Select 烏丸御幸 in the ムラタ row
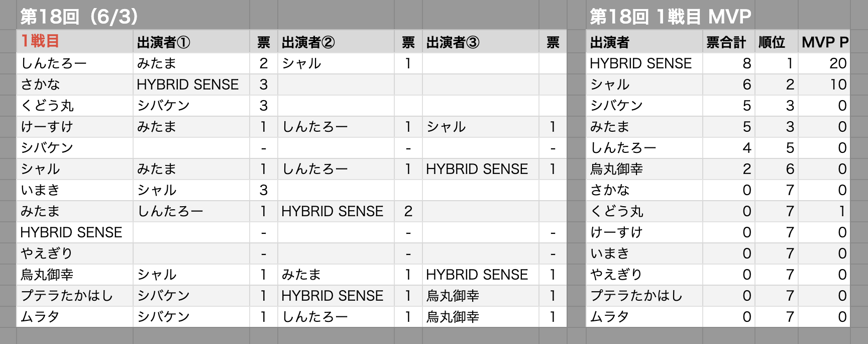868x344 pixels. pyautogui.click(x=453, y=317)
